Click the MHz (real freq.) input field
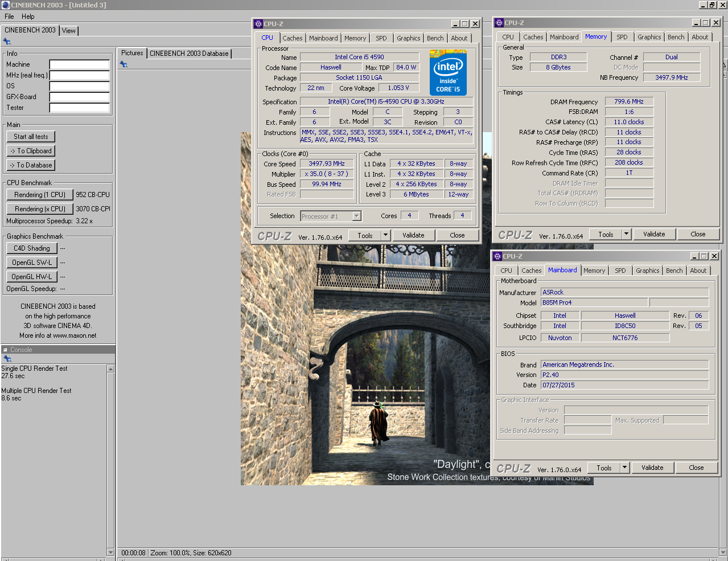The image size is (728, 561). pyautogui.click(x=80, y=75)
